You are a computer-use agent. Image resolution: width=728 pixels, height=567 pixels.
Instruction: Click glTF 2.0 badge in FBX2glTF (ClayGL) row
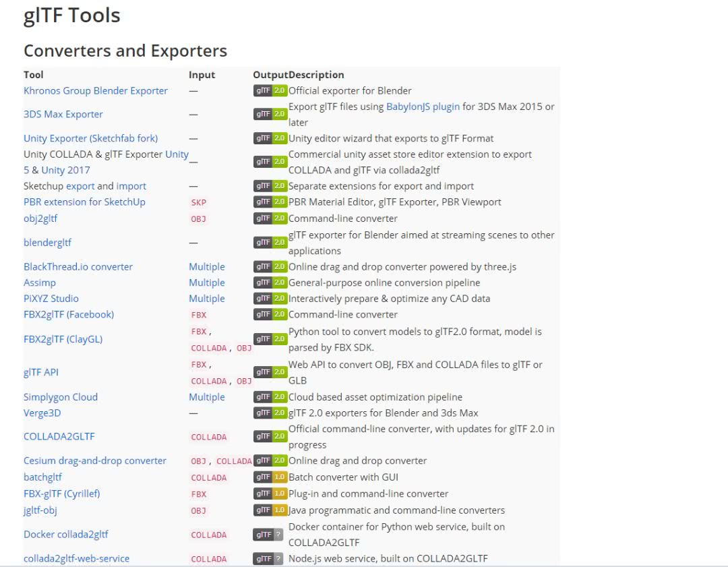270,339
